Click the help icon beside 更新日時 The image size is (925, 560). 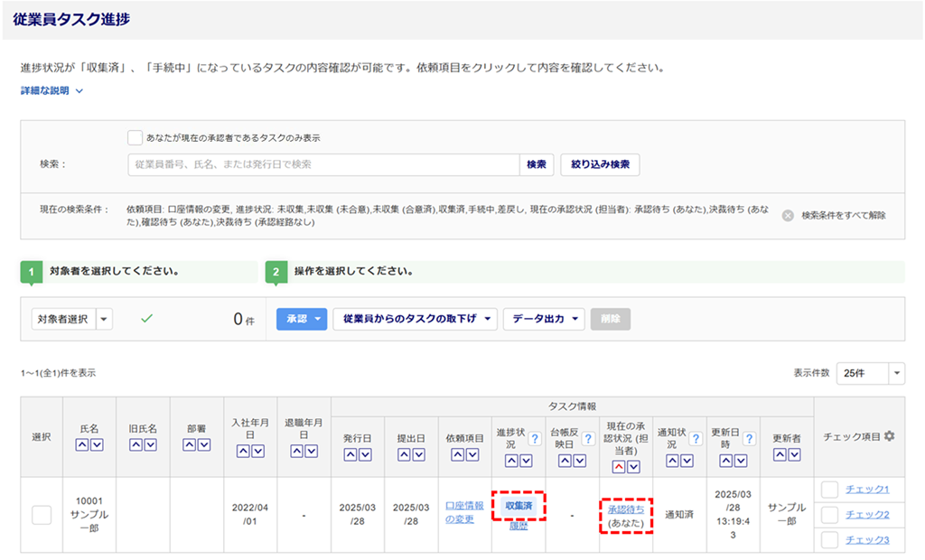coord(748,439)
